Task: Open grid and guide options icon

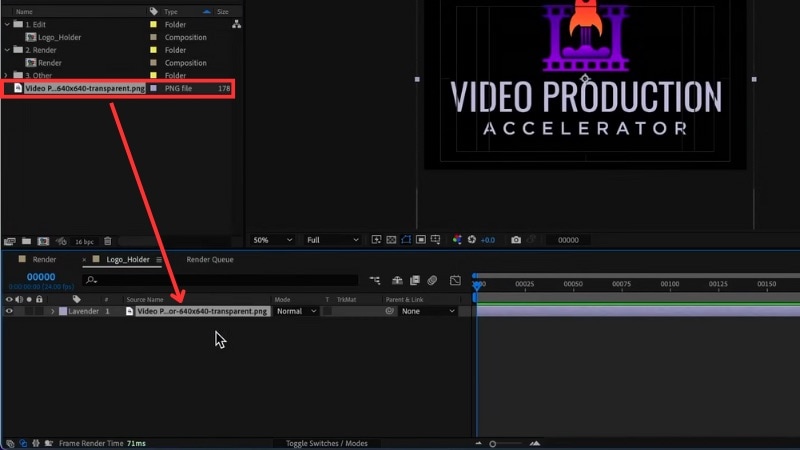Action: pyautogui.click(x=435, y=240)
